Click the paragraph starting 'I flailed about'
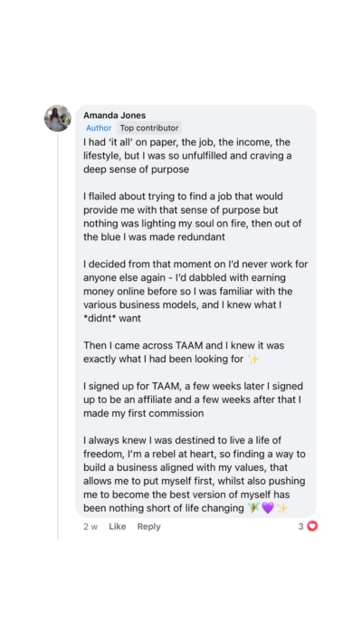Viewport: 362px width, 644px height. (193, 216)
